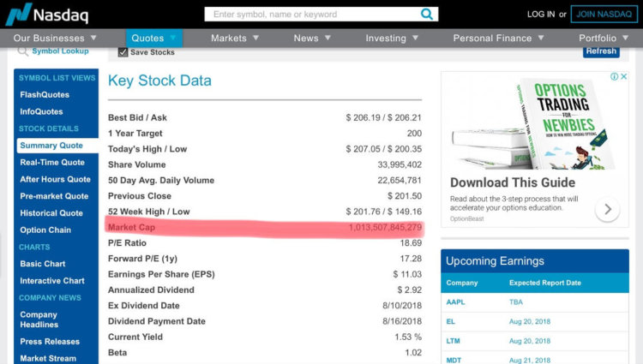Click the Nasdaq logo

pyautogui.click(x=47, y=15)
